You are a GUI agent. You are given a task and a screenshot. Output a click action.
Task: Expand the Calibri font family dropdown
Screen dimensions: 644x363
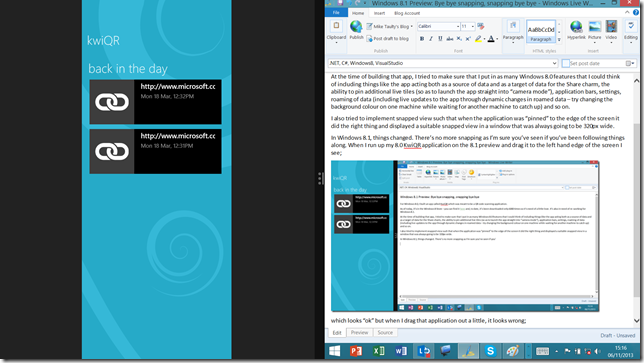[458, 26]
